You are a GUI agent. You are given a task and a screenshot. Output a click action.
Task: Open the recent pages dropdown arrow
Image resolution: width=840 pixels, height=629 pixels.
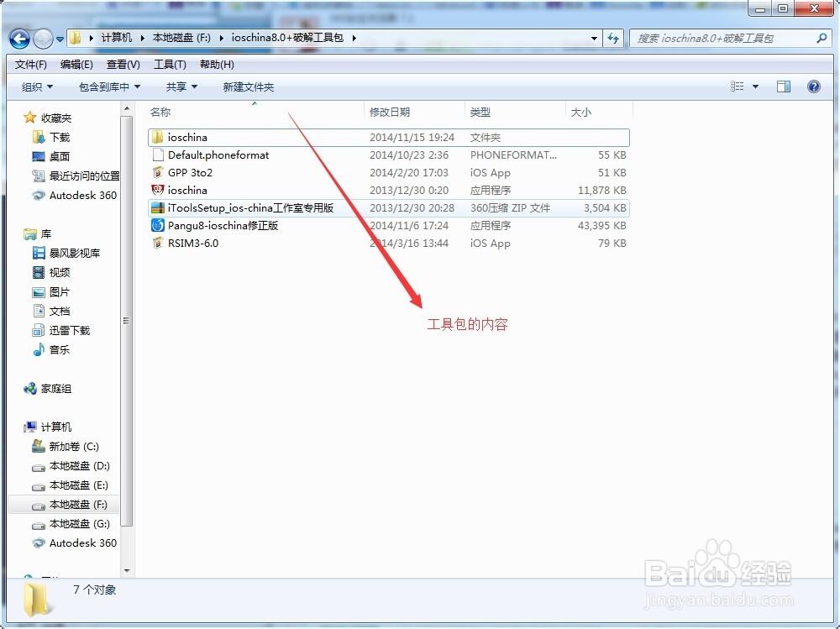tap(60, 39)
